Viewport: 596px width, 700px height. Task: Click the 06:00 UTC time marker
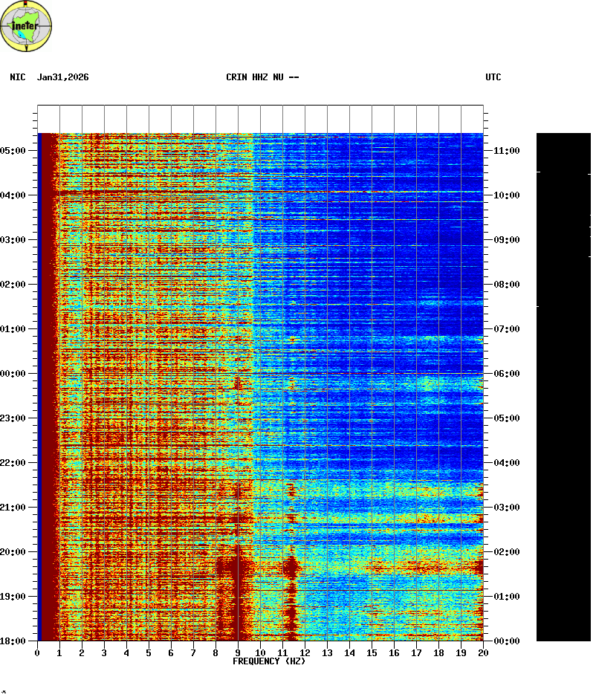(506, 374)
